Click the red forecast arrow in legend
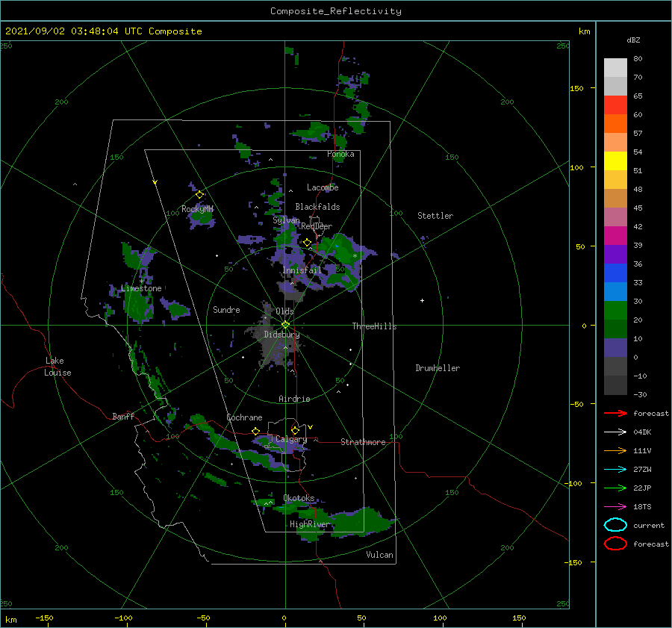 [x=615, y=413]
